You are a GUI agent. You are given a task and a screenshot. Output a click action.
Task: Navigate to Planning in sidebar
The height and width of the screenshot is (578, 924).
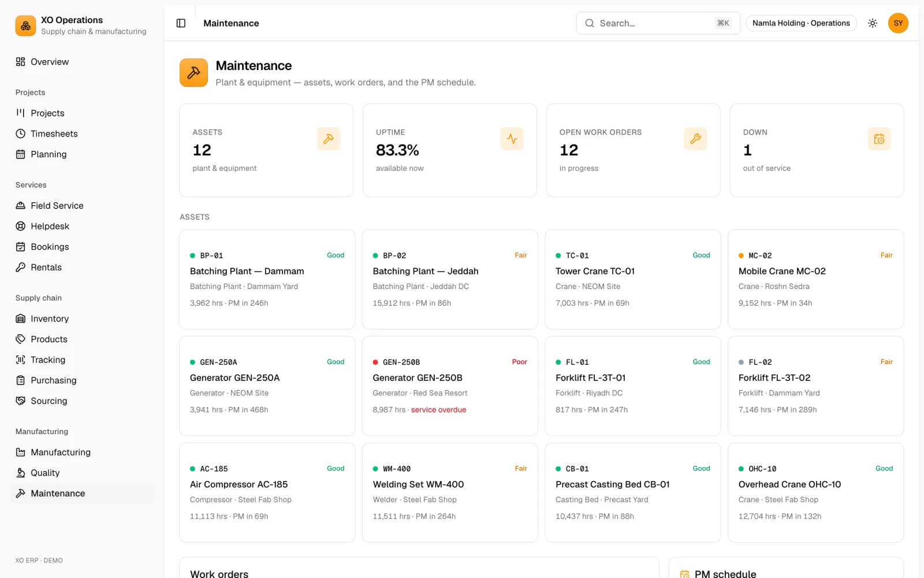pos(82,154)
